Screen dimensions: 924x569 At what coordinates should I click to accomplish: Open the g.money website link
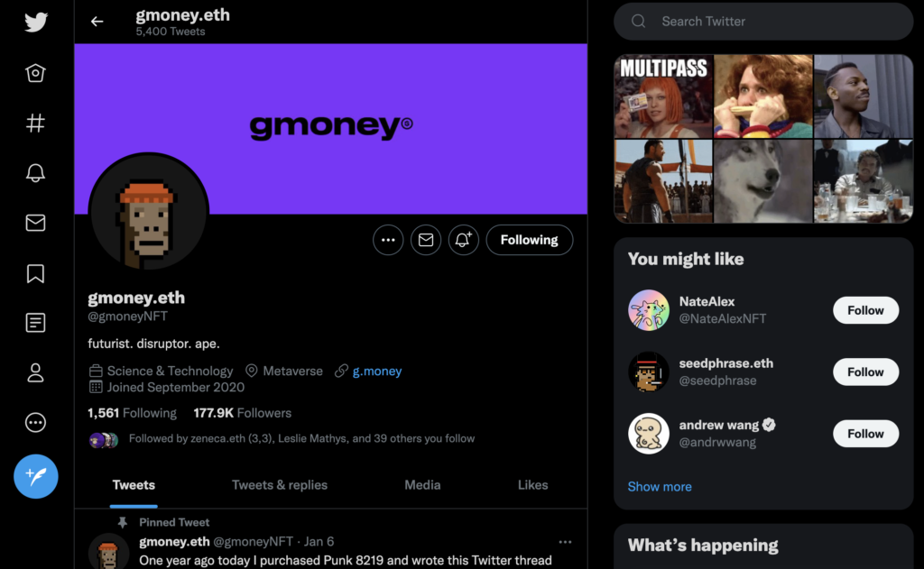[377, 372]
